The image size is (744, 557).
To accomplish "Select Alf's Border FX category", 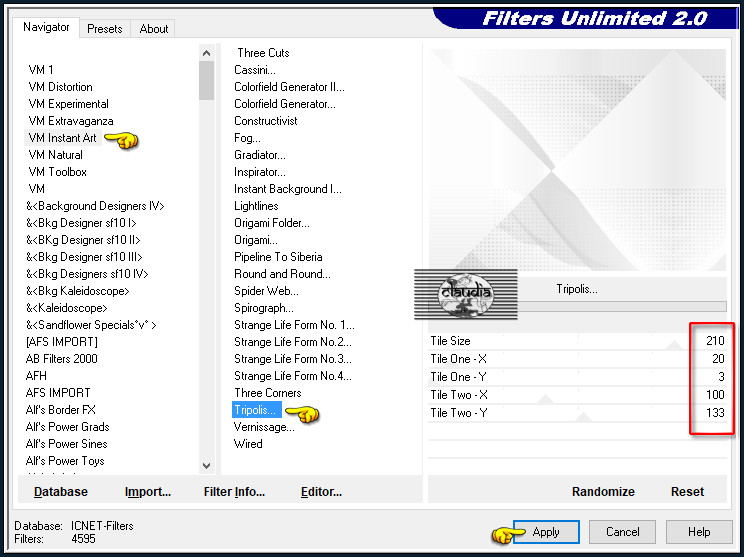I will point(61,410).
